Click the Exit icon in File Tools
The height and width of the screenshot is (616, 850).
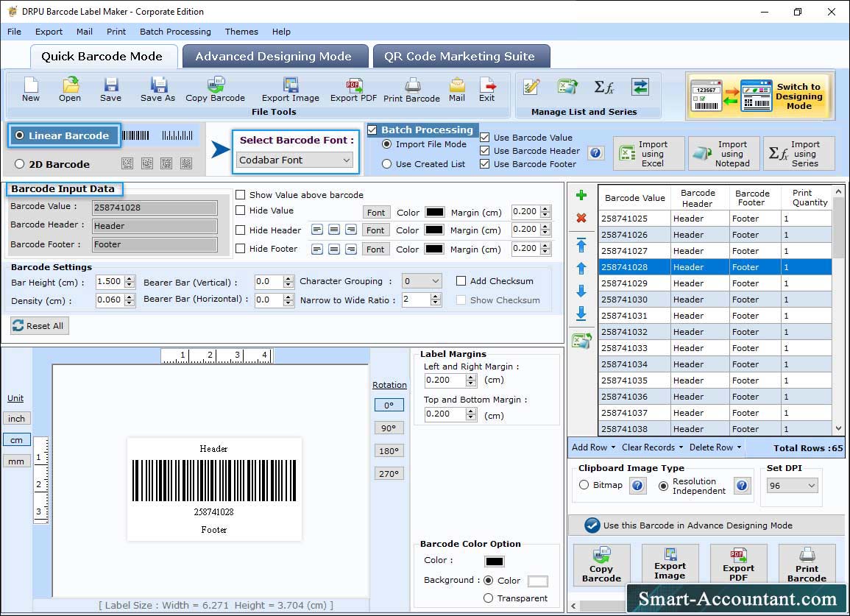point(486,90)
